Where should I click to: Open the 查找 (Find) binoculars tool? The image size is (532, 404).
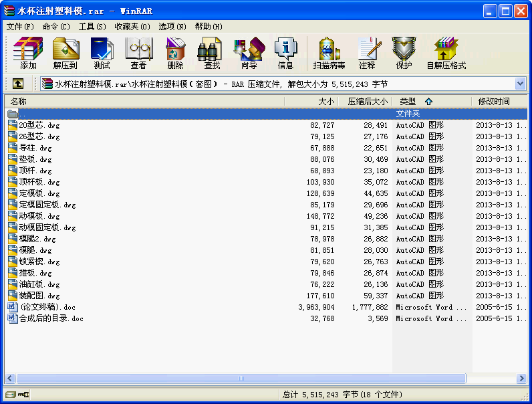click(212, 54)
